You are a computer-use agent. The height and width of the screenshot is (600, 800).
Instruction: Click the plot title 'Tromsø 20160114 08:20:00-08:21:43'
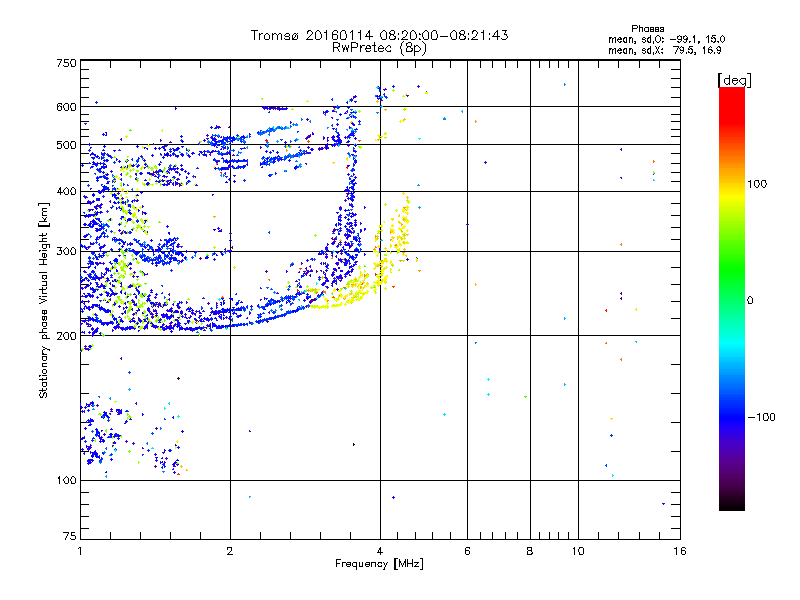tap(379, 35)
